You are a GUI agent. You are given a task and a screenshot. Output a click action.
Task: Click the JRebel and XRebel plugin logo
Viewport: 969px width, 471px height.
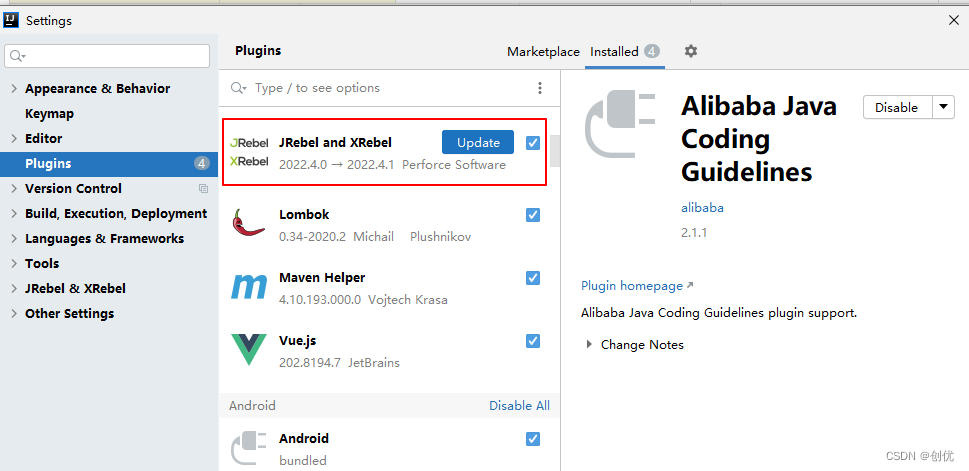click(x=249, y=152)
